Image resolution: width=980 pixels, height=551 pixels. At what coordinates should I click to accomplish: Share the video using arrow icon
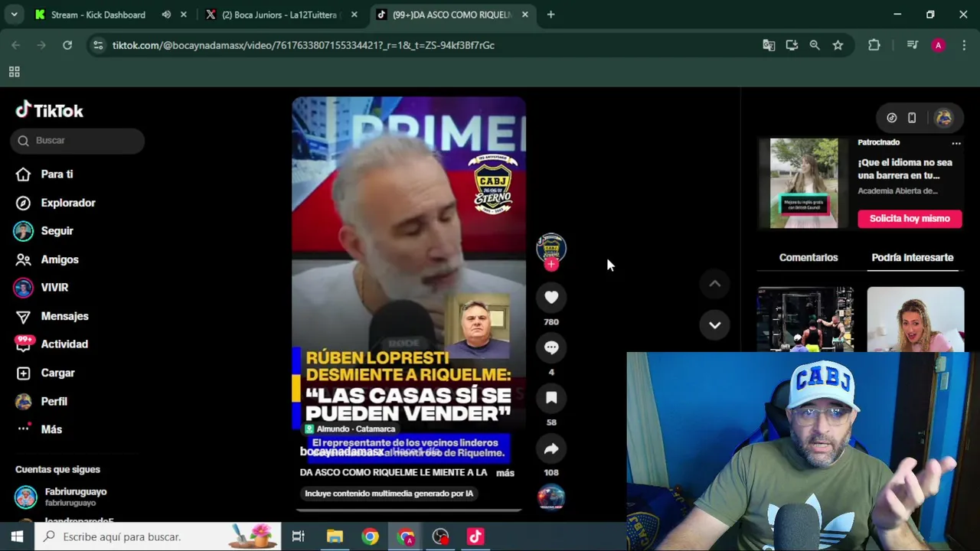tap(551, 449)
